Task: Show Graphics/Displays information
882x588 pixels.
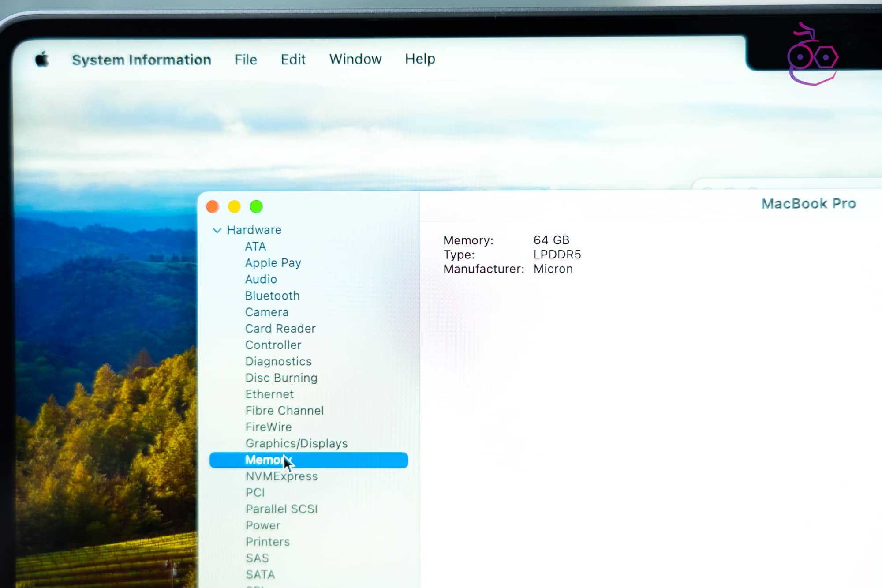Action: (296, 443)
